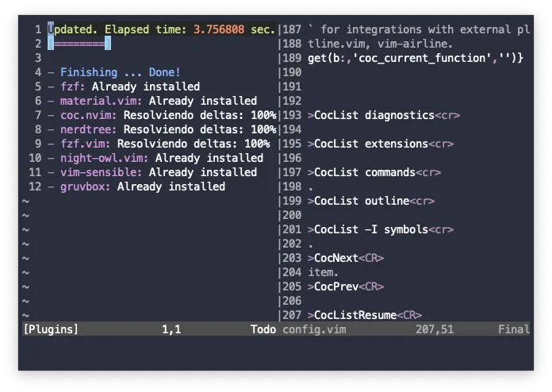Viewport: 552px width, 392px height.
Task: Click 'Resolviendo deltas: 100%' on the nerdtree line
Action: [200, 129]
